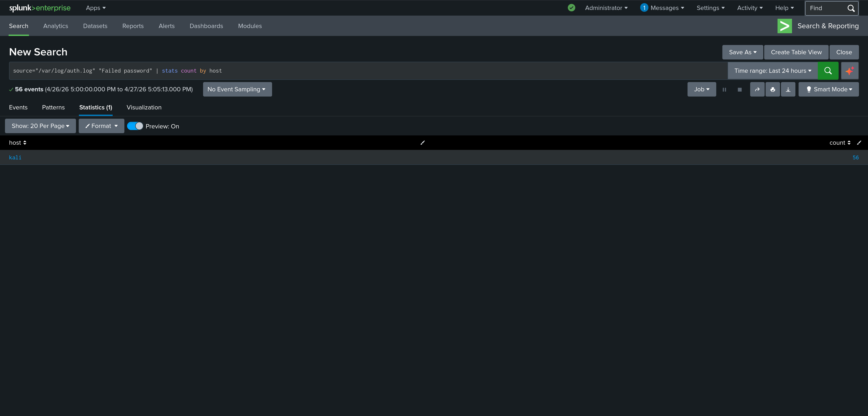Switch to the Visualization tab
This screenshot has height=416, width=868.
[x=144, y=107]
